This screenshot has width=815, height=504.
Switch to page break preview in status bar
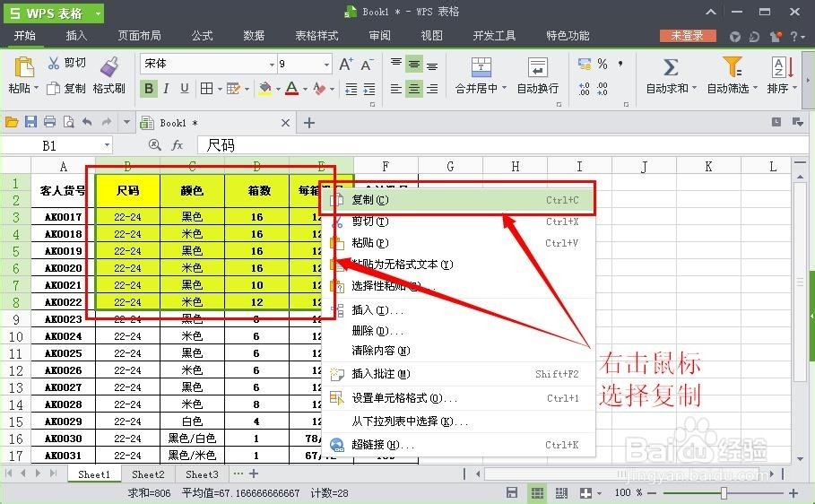[x=561, y=492]
